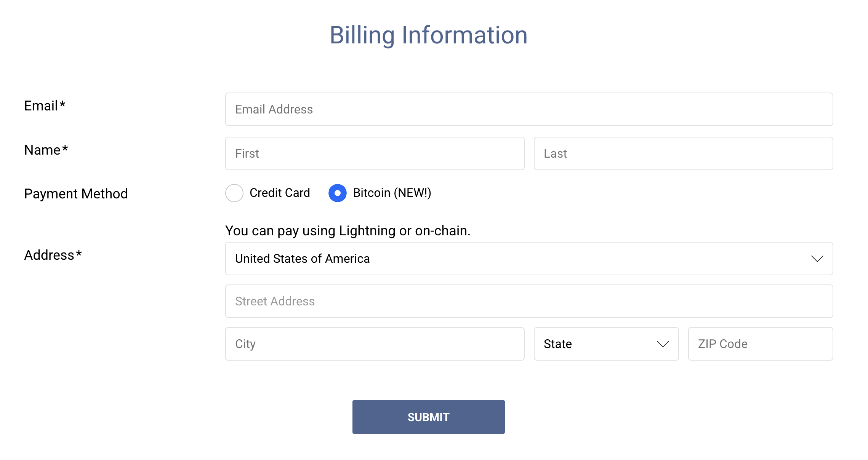Click the Bitcoin (NEW!) label text
This screenshot has height=460, width=868.
392,193
